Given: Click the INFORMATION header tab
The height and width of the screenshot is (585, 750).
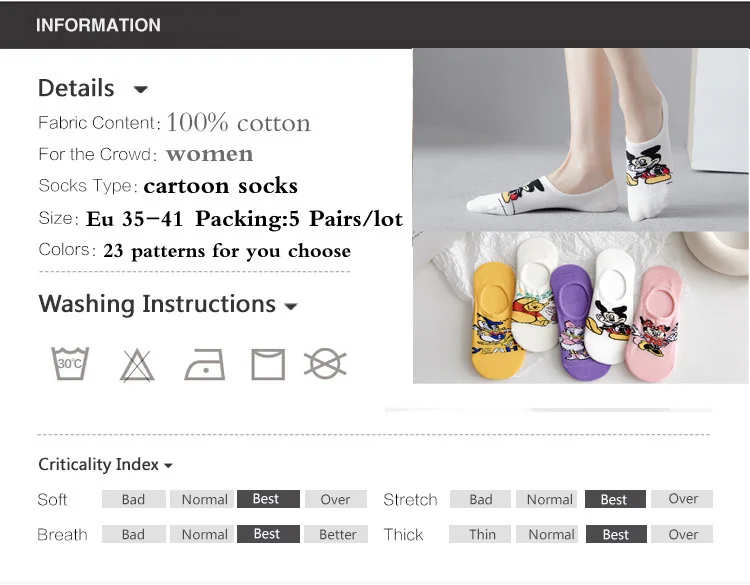Looking at the screenshot, I should click(x=98, y=25).
